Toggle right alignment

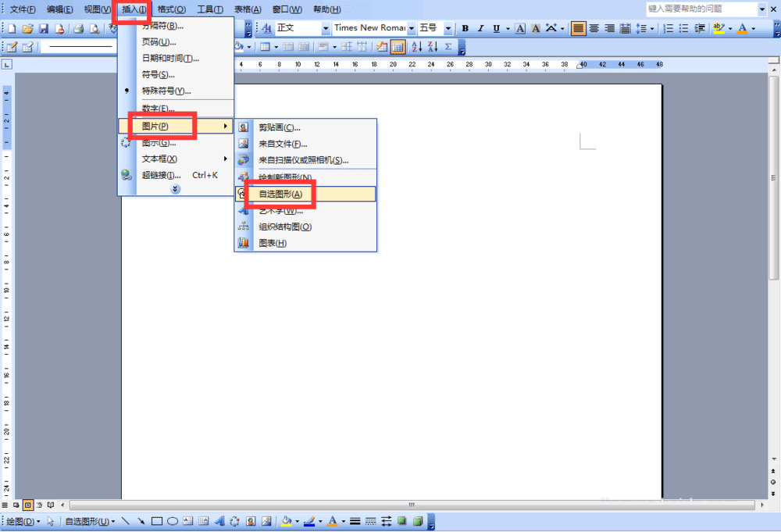tap(610, 28)
